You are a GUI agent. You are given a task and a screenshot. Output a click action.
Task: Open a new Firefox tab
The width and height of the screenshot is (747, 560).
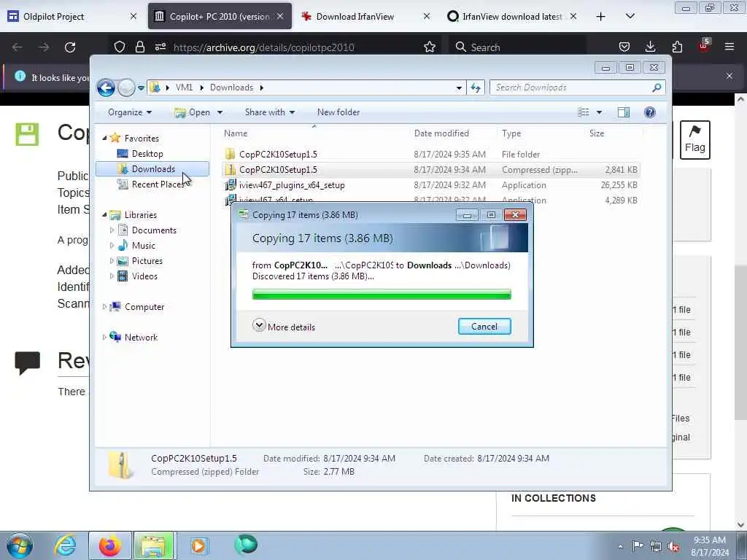point(601,17)
